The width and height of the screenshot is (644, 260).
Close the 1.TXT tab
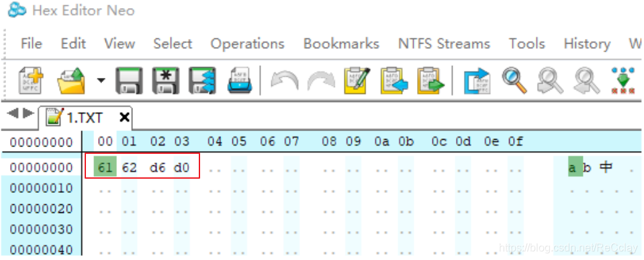pos(124,118)
